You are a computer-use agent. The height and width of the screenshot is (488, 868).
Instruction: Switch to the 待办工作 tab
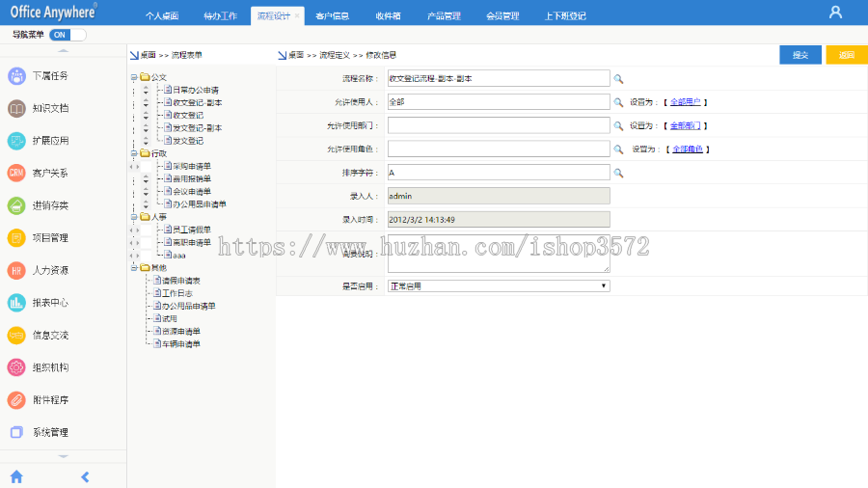click(220, 16)
